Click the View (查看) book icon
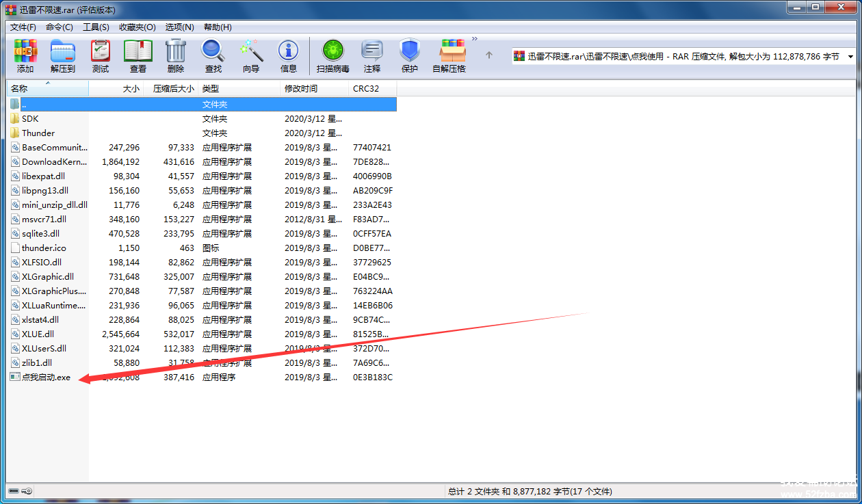Viewport: 862px width, 504px height. click(x=138, y=56)
